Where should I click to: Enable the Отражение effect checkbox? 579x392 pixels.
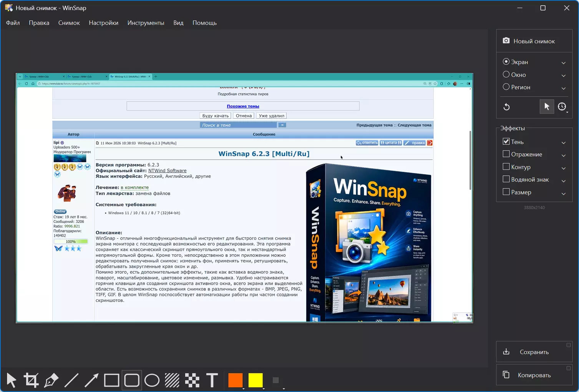[x=506, y=154]
